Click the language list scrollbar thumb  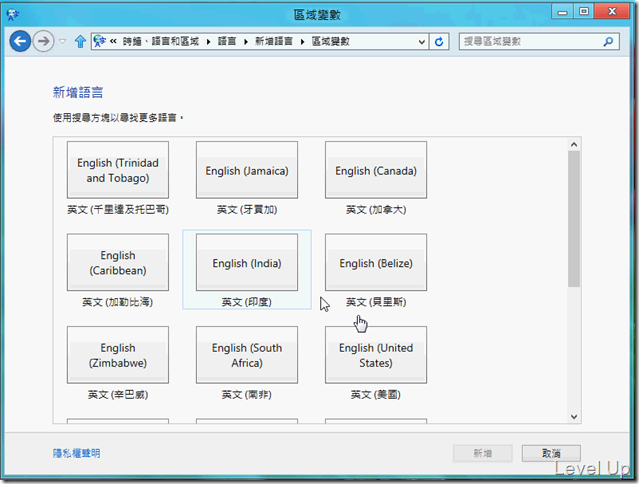coord(574,219)
